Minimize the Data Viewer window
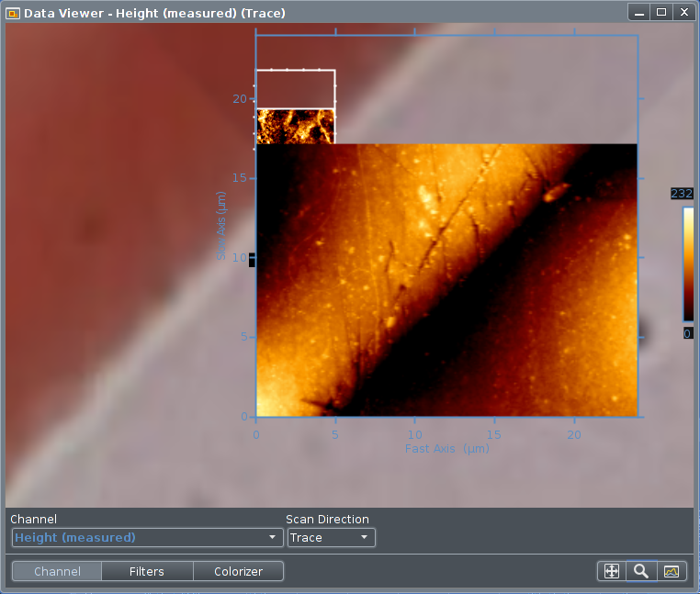Image resolution: width=700 pixels, height=594 pixels. [x=639, y=12]
